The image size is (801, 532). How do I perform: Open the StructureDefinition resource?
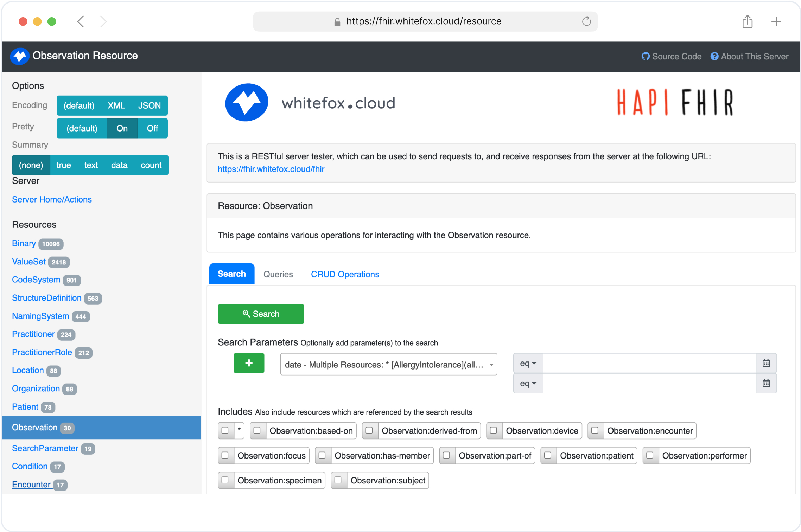[47, 298]
